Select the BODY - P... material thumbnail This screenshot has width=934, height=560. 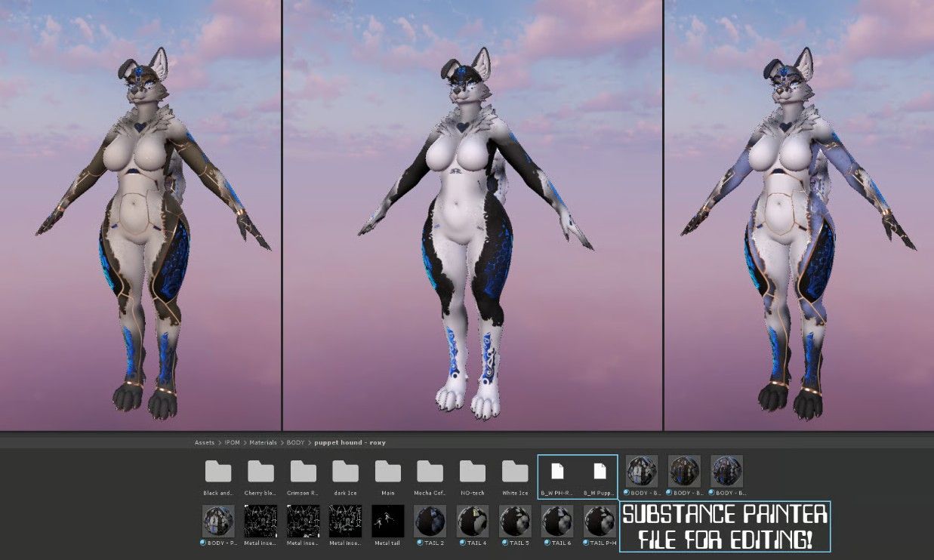(x=218, y=521)
